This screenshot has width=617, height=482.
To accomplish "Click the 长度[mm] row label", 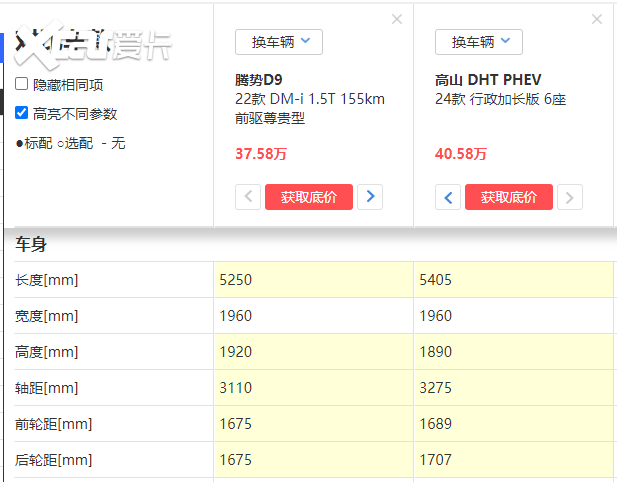I will (x=46, y=280).
